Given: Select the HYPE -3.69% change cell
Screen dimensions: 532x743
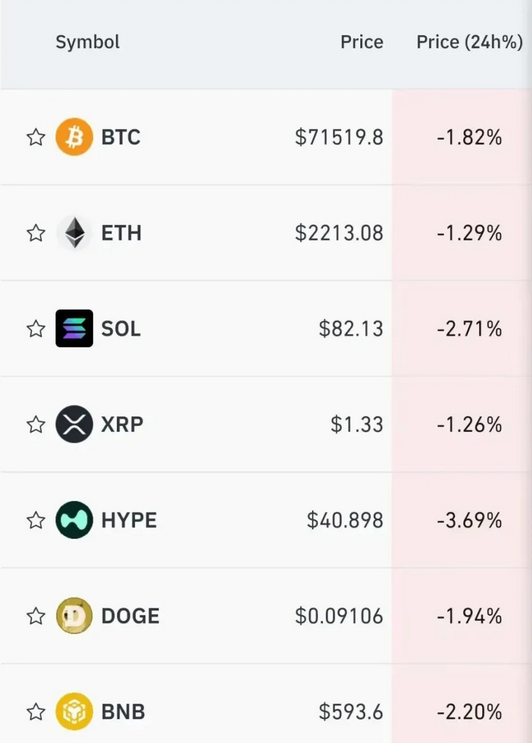Looking at the screenshot, I should click(x=462, y=520).
